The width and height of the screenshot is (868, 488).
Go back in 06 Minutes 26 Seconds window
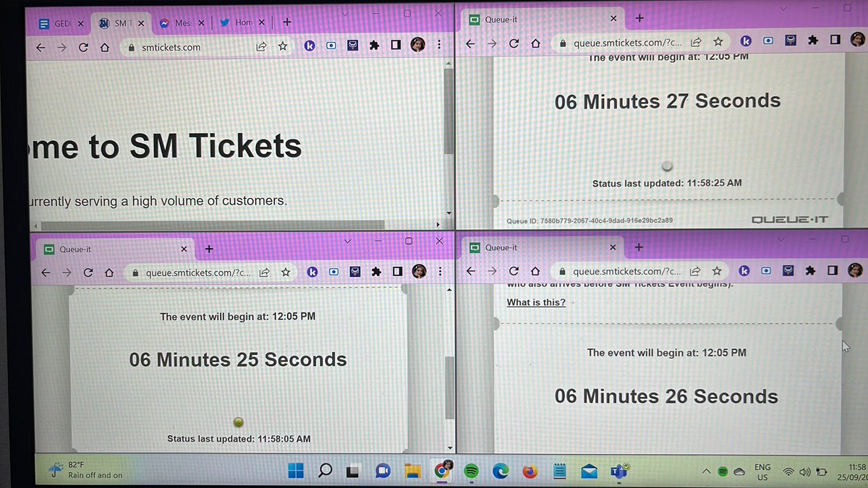[471, 272]
